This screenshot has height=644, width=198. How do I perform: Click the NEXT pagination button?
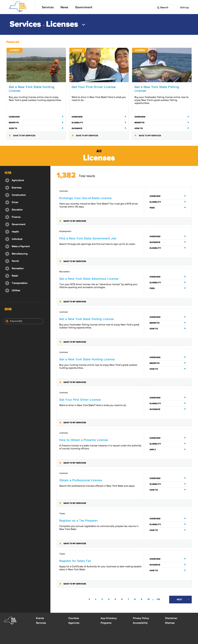[x=180, y=599]
